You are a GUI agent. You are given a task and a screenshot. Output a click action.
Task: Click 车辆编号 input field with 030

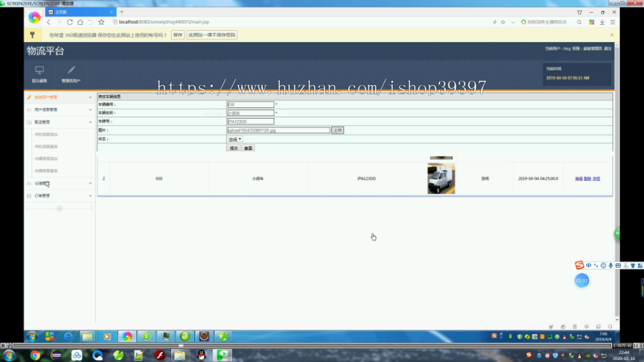coord(250,104)
